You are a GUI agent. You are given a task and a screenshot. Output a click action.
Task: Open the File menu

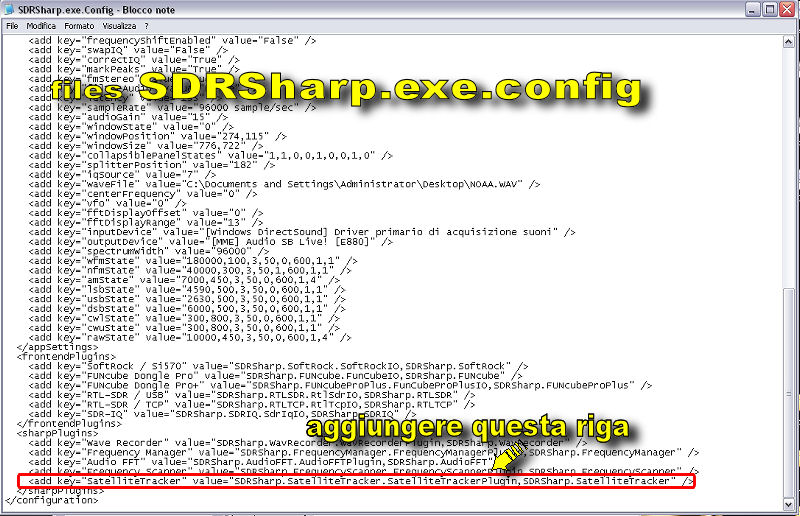[x=12, y=26]
